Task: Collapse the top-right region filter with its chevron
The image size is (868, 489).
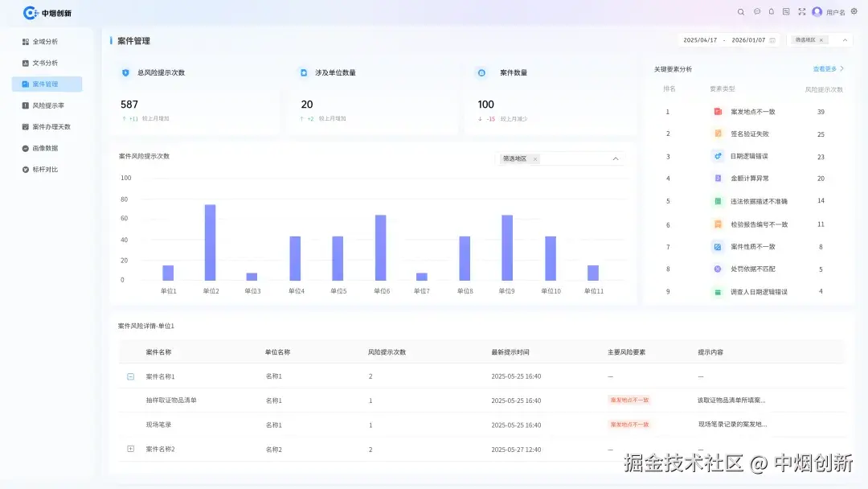Action: tap(845, 40)
